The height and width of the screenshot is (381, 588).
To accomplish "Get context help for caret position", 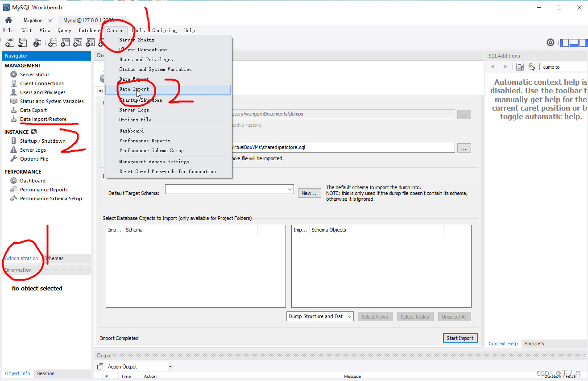I will pyautogui.click(x=520, y=67).
